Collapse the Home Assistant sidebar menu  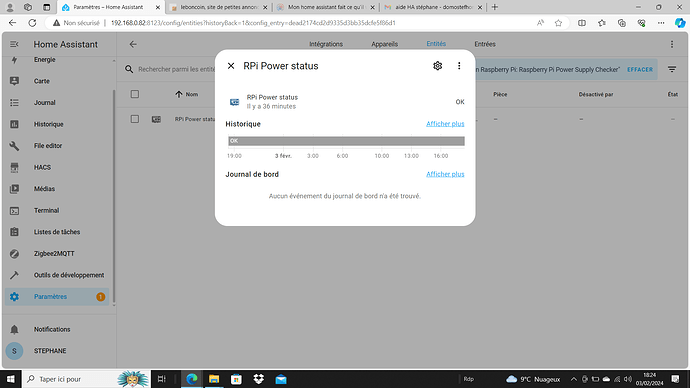click(14, 44)
